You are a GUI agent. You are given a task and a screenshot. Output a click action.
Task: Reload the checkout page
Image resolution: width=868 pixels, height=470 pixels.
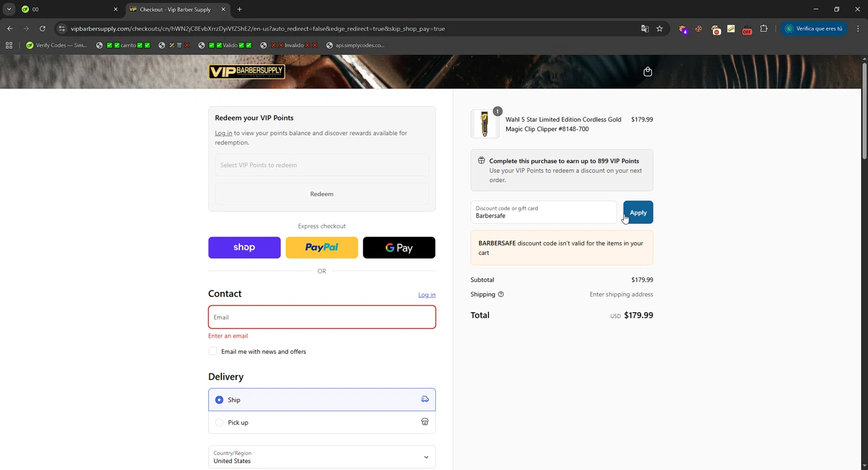point(42,28)
